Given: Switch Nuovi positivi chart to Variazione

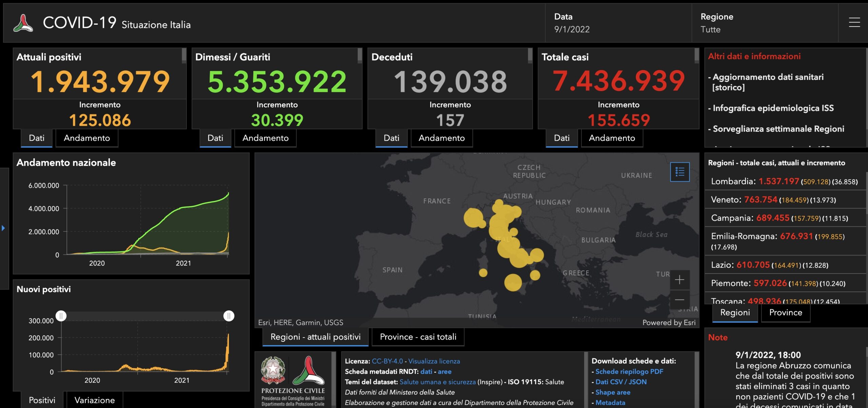Looking at the screenshot, I should 95,400.
